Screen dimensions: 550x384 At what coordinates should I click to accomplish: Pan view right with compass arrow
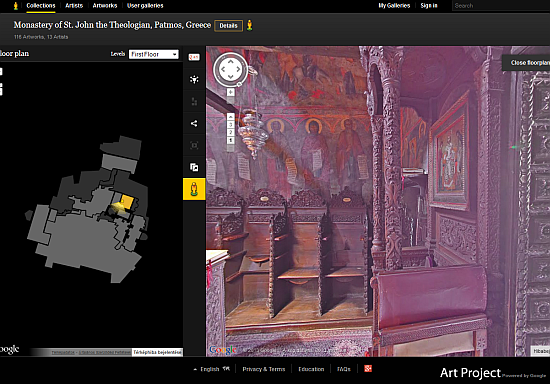click(239, 69)
